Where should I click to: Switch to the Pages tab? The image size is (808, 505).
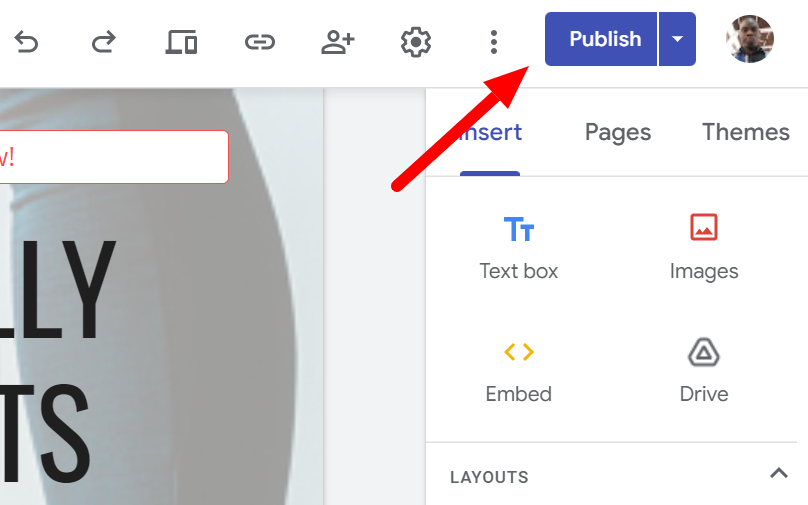(618, 133)
